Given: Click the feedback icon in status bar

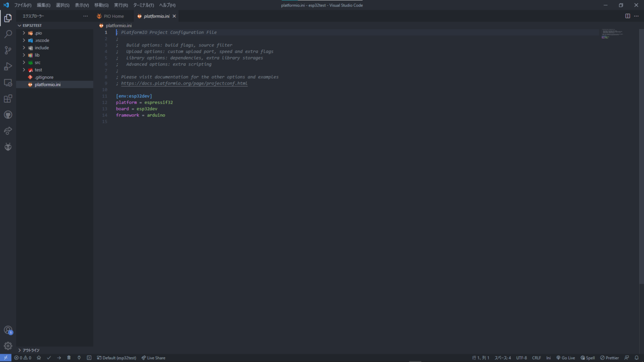Looking at the screenshot, I should pos(626,358).
